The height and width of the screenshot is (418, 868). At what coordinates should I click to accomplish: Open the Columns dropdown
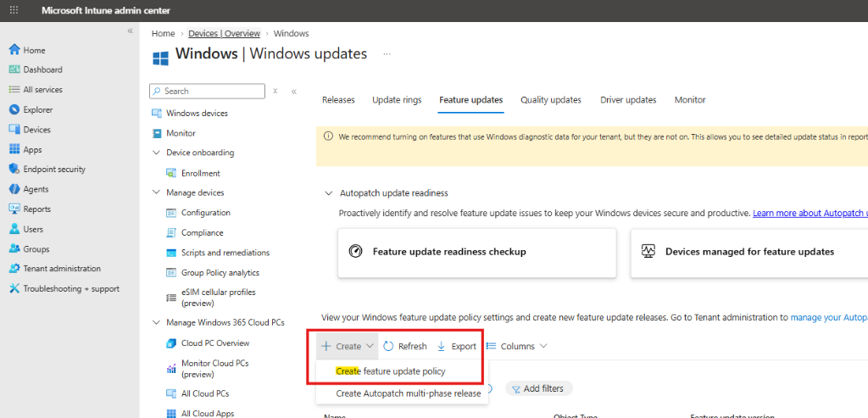516,346
